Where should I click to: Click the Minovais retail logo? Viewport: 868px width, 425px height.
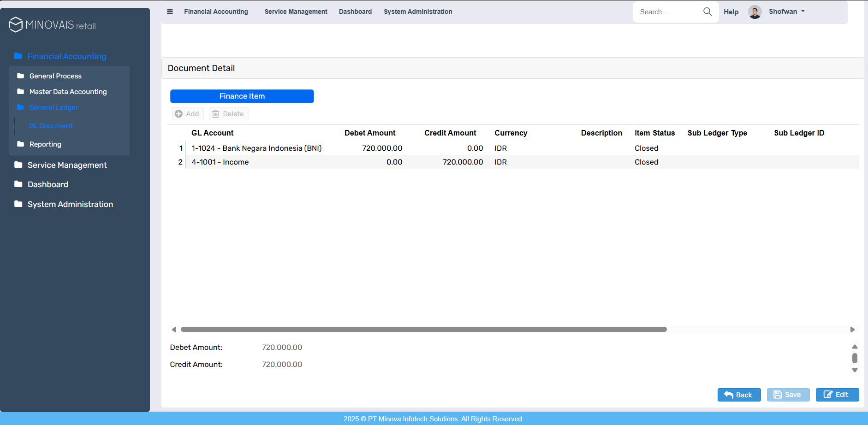click(52, 25)
